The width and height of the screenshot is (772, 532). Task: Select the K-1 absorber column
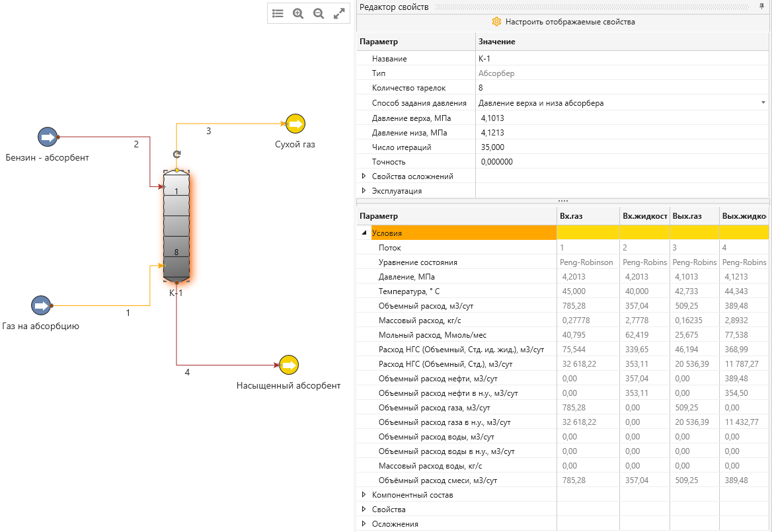tap(176, 227)
